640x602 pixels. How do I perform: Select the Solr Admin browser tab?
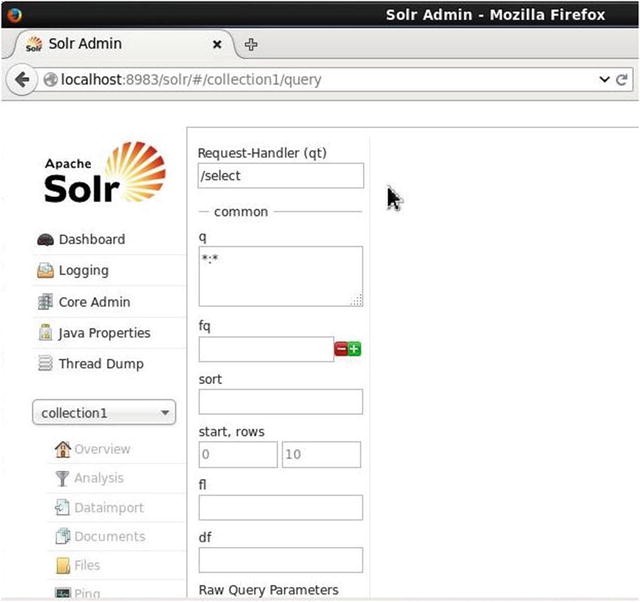pyautogui.click(x=110, y=45)
